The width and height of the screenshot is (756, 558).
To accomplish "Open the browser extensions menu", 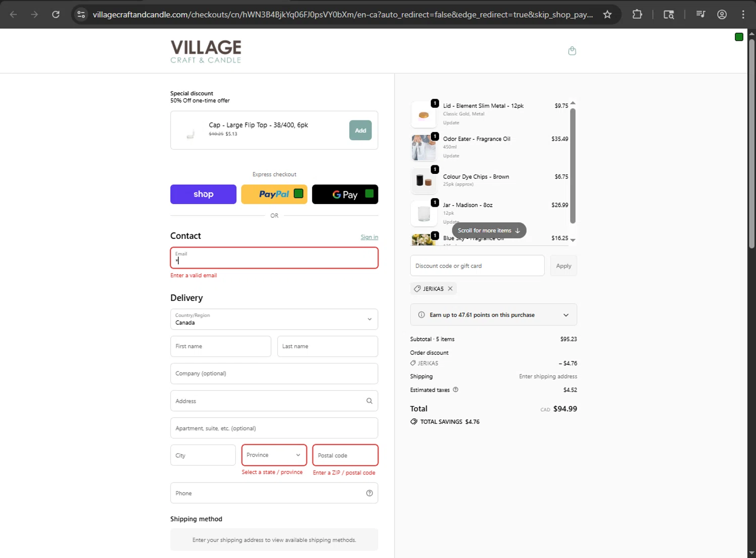I will pyautogui.click(x=637, y=14).
